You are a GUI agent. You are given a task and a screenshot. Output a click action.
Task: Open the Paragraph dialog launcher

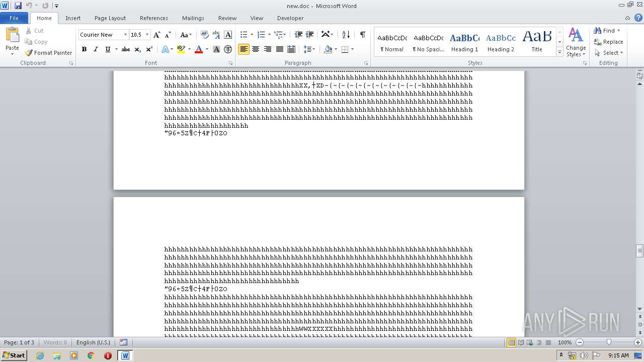point(366,63)
